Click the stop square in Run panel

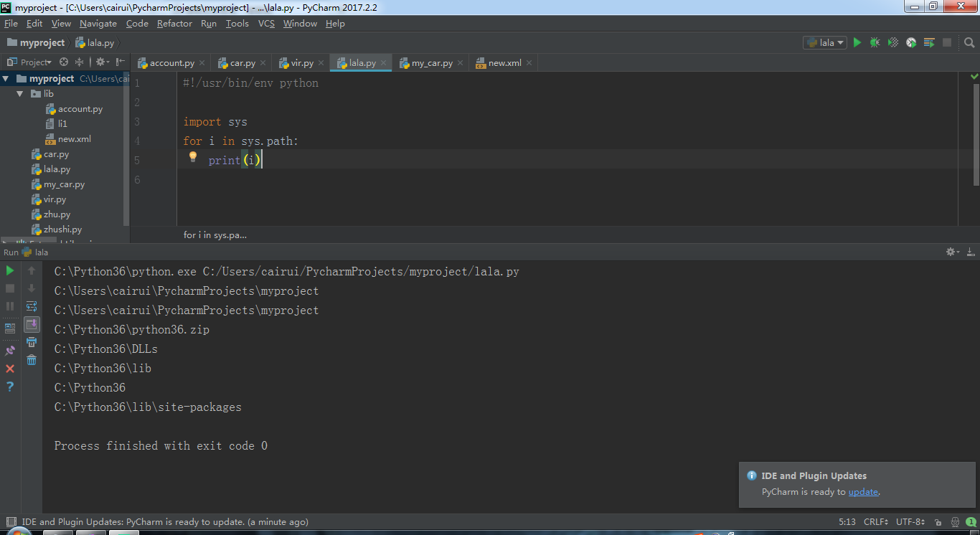(x=10, y=288)
